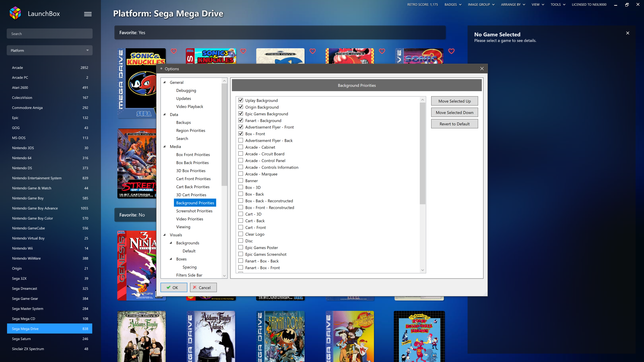Screen dimensions: 644x362
Task: Open the hamburger menu in sidebar
Action: 88,14
